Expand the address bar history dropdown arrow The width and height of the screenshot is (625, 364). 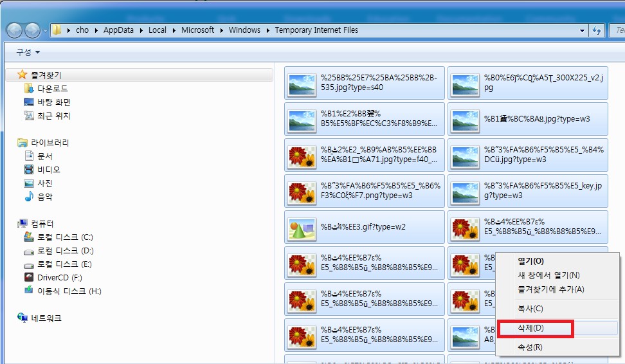582,30
